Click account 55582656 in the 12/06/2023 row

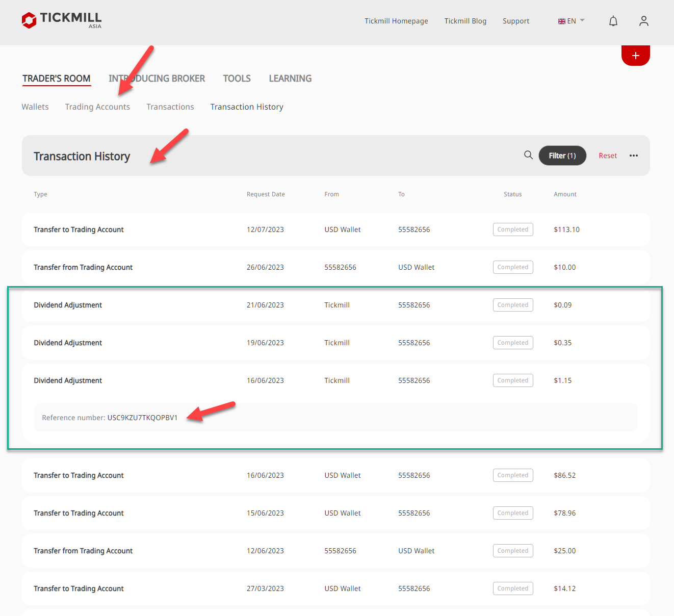coord(340,551)
